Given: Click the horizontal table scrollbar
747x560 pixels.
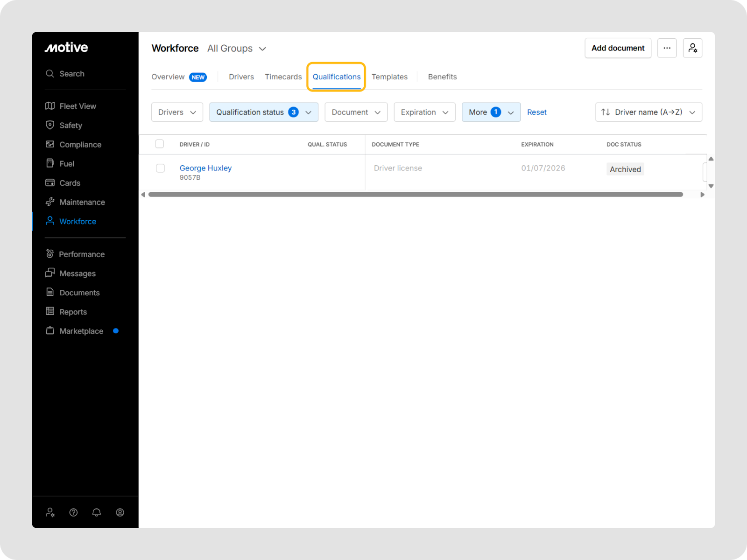Looking at the screenshot, I should click(416, 195).
